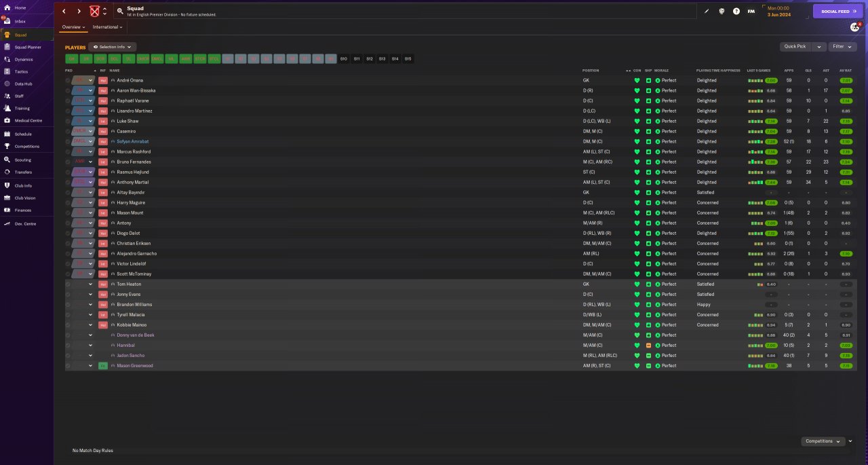
Task: Click the club badge icon
Action: point(94,11)
